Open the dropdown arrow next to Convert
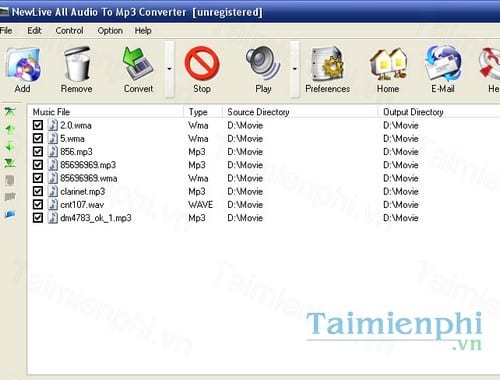 pyautogui.click(x=169, y=69)
